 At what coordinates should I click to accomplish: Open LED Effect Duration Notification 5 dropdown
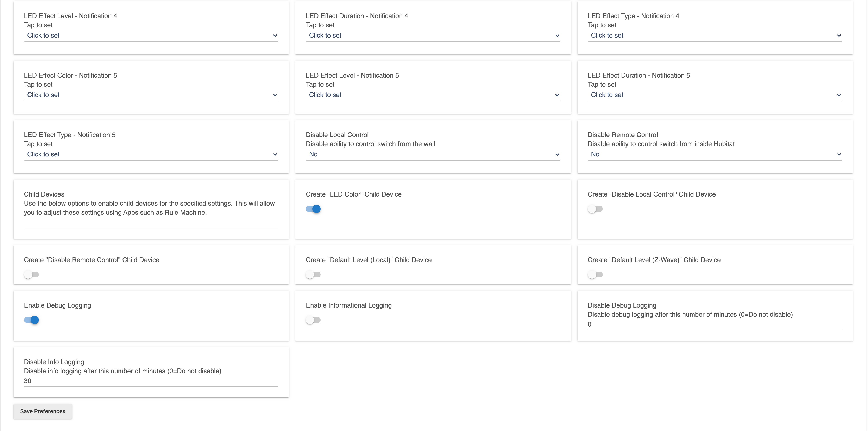click(715, 95)
